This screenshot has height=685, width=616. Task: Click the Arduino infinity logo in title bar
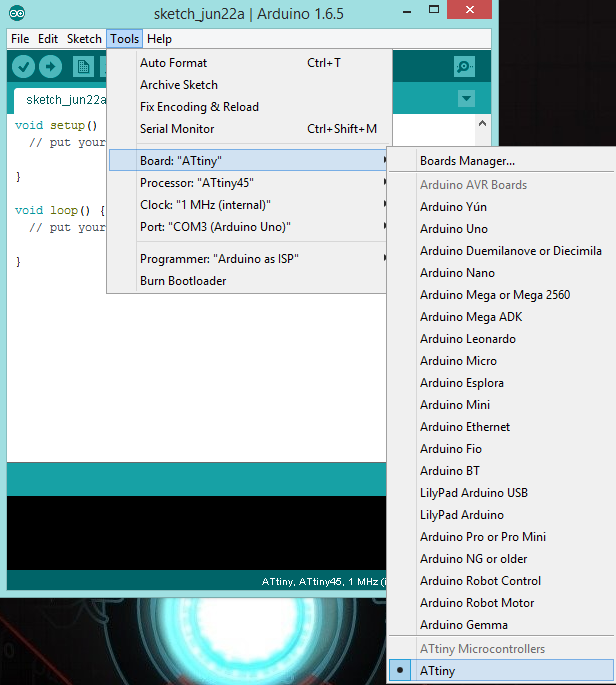pyautogui.click(x=17, y=13)
